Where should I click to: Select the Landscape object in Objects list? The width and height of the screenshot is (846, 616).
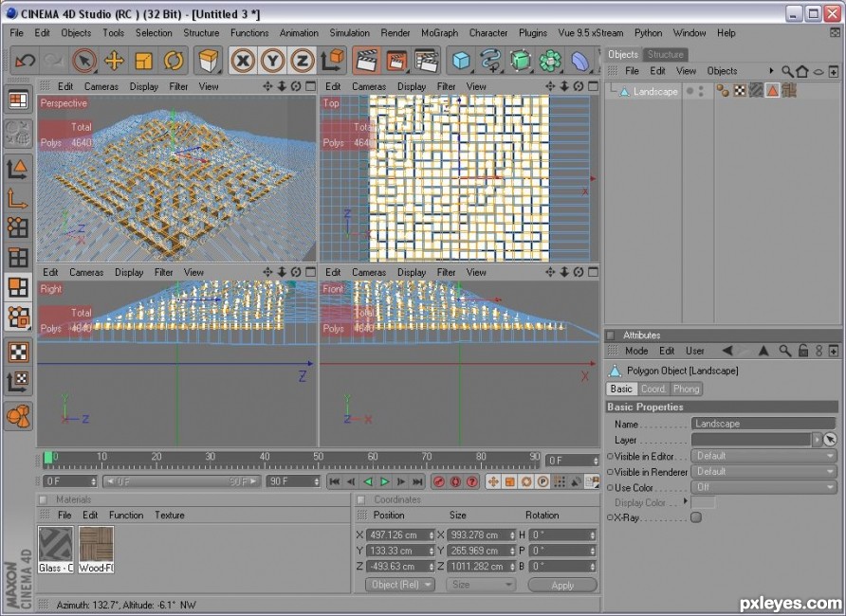[655, 92]
